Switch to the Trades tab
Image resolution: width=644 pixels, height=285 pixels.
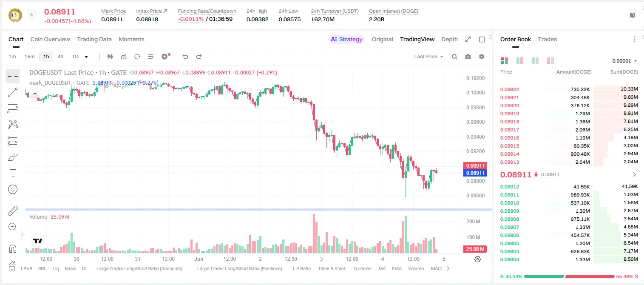point(547,39)
